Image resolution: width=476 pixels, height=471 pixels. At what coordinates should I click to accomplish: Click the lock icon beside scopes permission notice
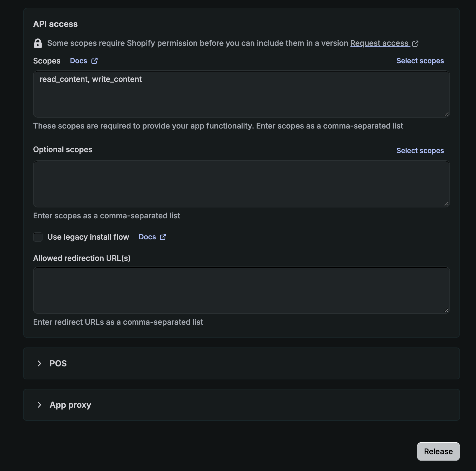tap(38, 43)
